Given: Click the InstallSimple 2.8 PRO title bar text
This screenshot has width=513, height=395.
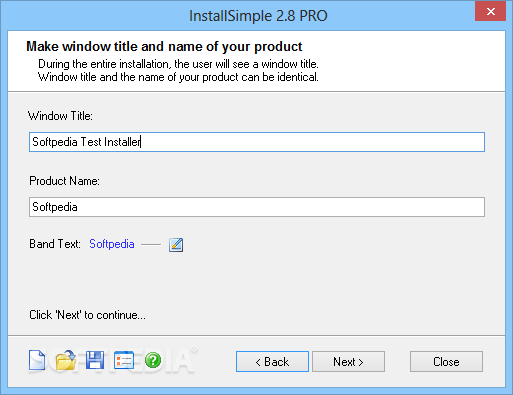Looking at the screenshot, I should click(258, 16).
